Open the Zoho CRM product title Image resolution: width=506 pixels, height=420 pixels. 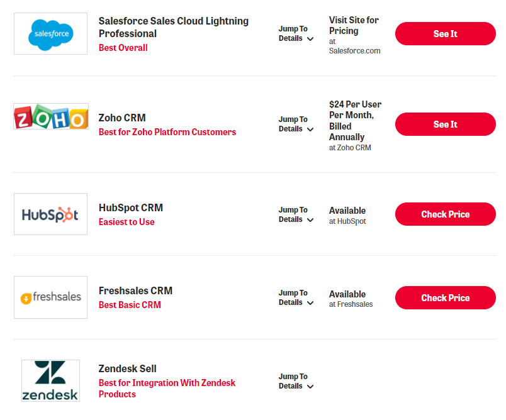[x=122, y=118]
